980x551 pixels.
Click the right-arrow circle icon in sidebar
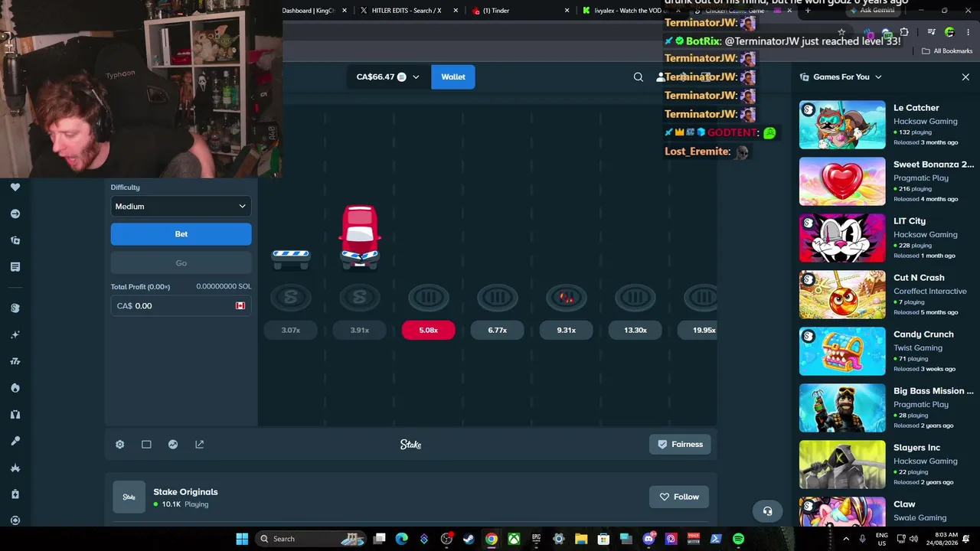tap(15, 214)
